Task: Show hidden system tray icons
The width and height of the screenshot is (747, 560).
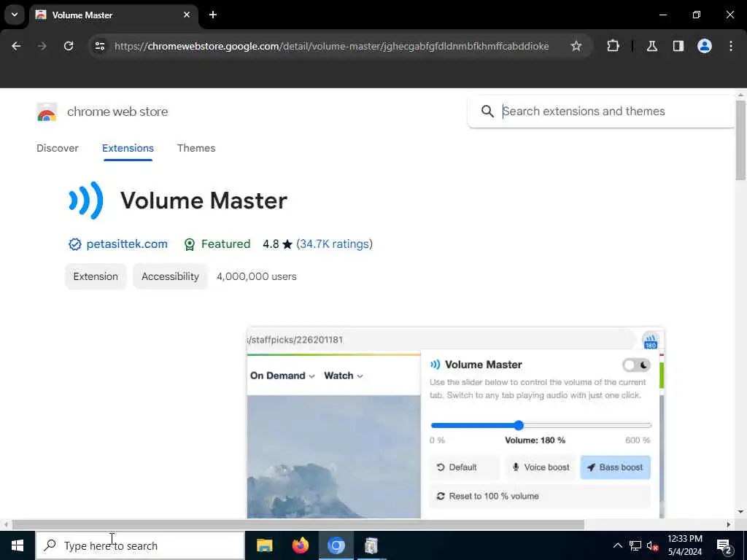Action: click(x=617, y=545)
